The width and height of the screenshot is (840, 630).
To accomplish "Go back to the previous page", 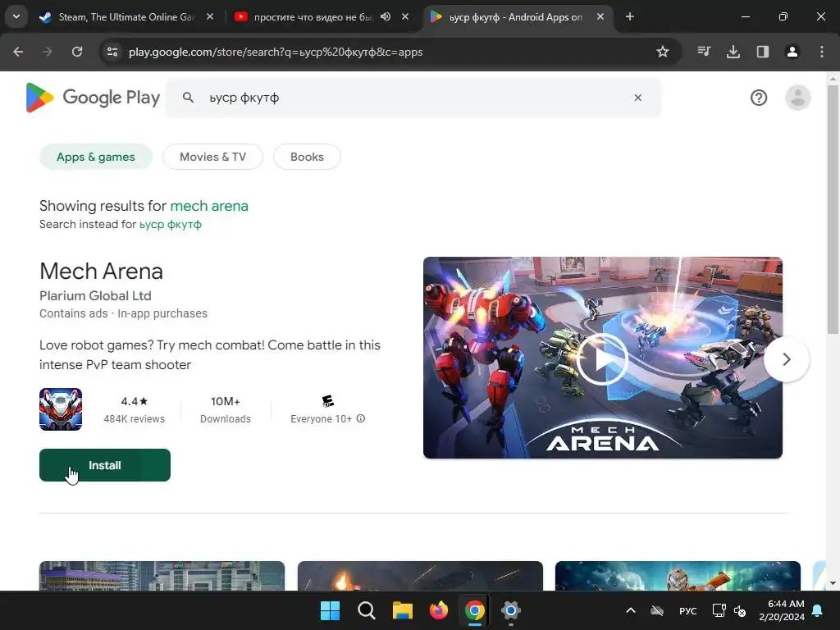I will [x=18, y=52].
